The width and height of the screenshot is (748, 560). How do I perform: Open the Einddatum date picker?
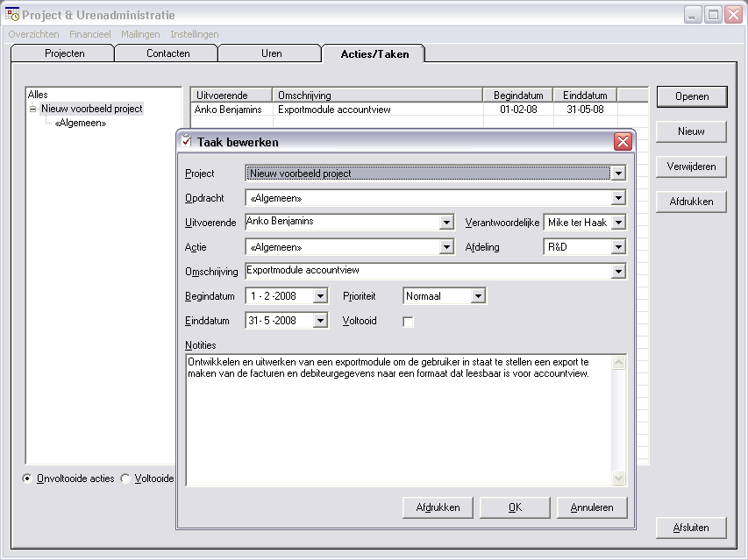pyautogui.click(x=320, y=321)
